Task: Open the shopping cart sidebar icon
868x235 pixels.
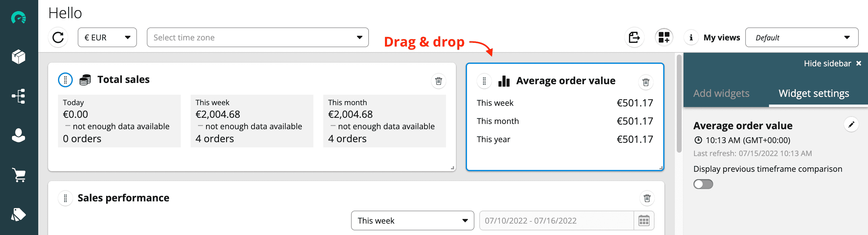Action: [19, 175]
